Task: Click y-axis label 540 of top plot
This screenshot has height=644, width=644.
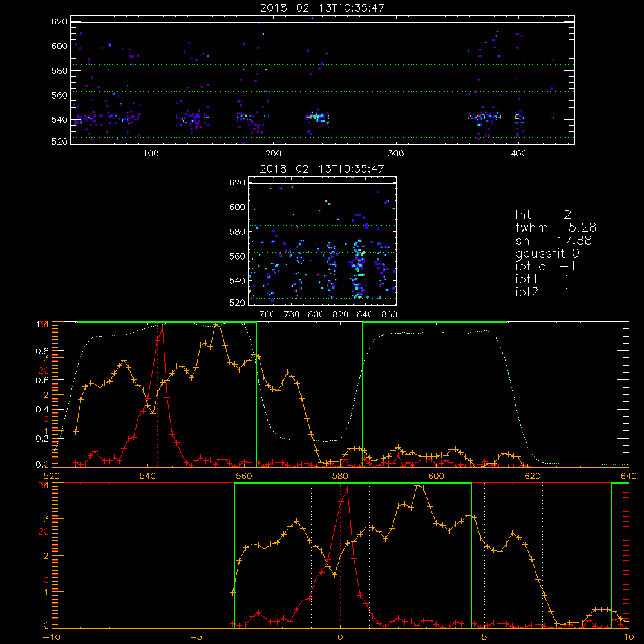Action: pyautogui.click(x=59, y=120)
